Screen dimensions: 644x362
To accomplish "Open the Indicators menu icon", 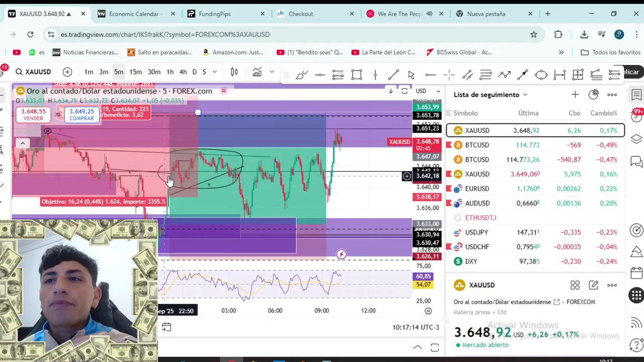I will click(257, 72).
